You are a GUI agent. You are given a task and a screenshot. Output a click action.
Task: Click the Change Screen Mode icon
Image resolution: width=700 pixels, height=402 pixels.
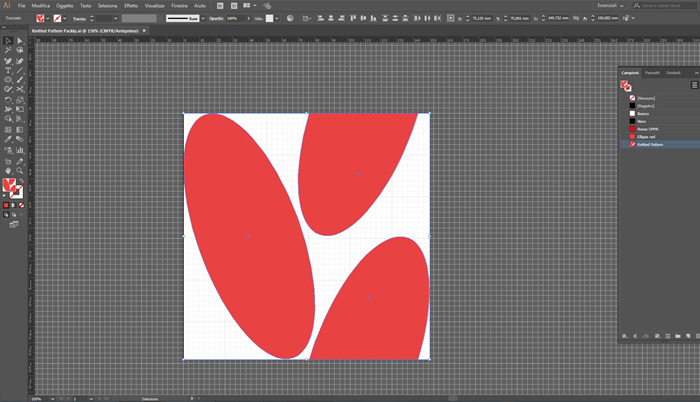[14, 224]
